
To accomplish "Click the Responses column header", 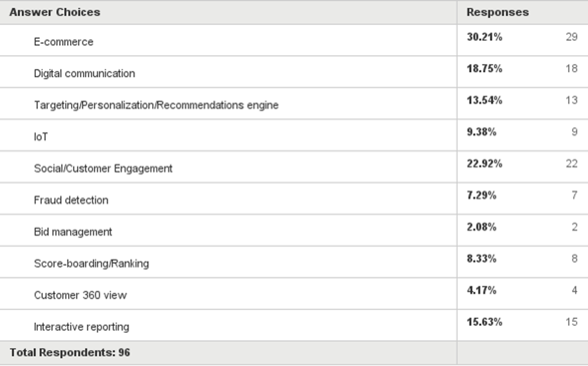I will coord(498,12).
